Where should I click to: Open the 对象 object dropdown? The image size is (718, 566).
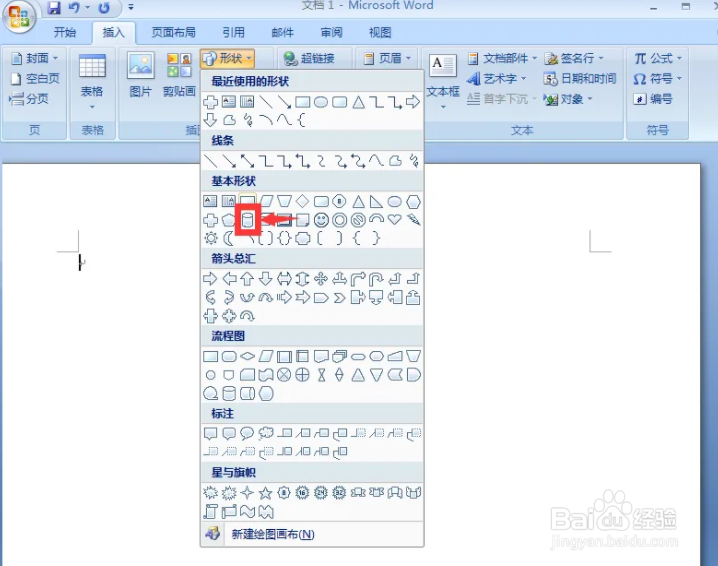click(x=568, y=99)
